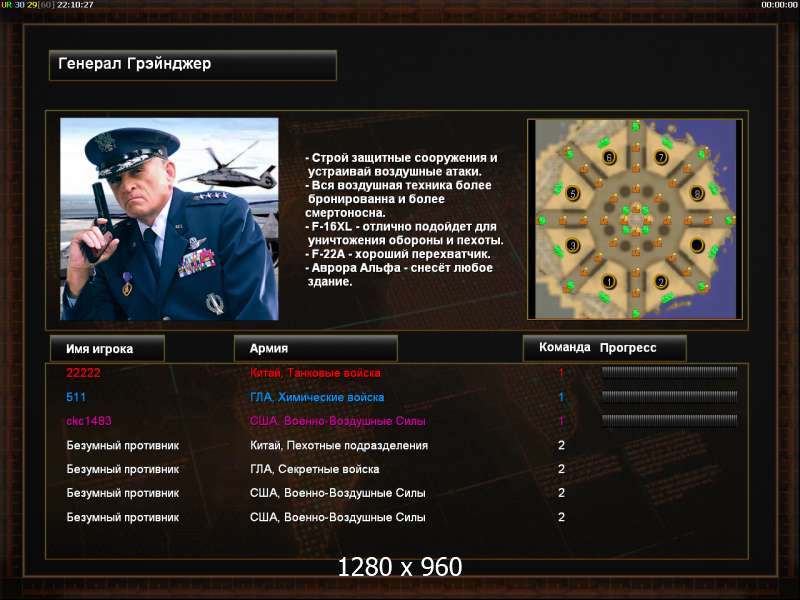The width and height of the screenshot is (800, 600).
Task: Click the Команда column header
Action: pyautogui.click(x=564, y=347)
